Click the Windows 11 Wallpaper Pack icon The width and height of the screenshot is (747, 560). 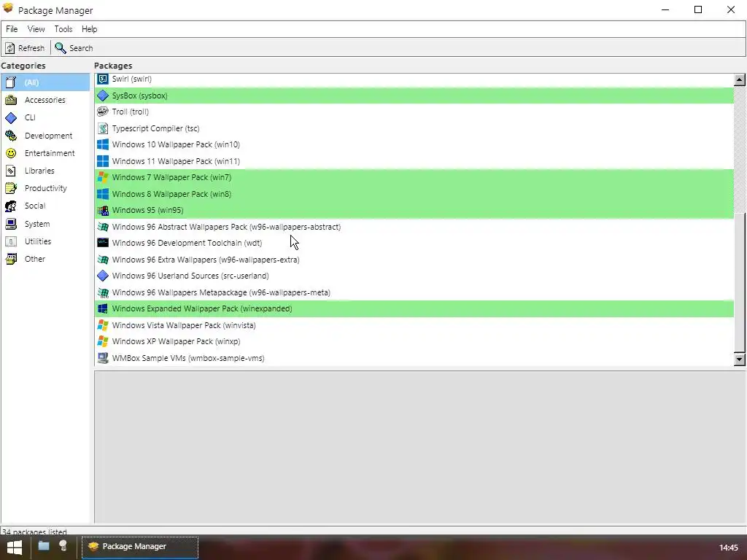102,161
